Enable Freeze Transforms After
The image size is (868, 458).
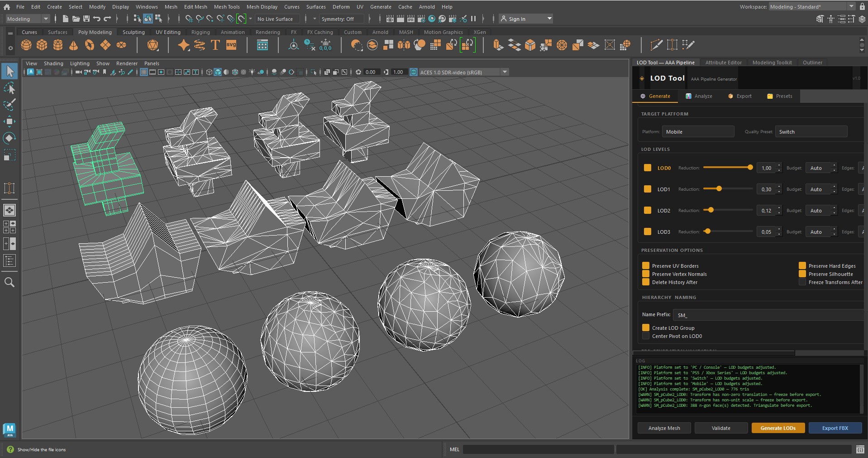point(802,282)
